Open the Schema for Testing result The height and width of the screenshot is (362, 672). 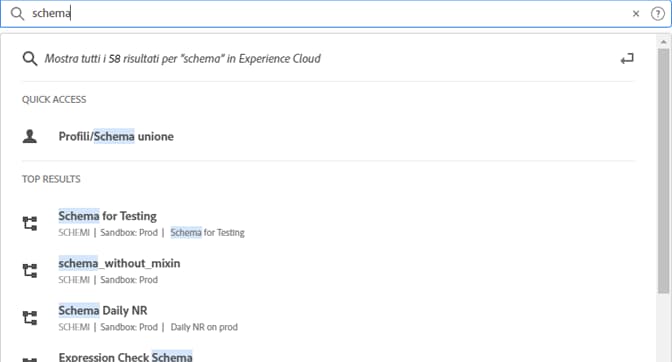108,216
